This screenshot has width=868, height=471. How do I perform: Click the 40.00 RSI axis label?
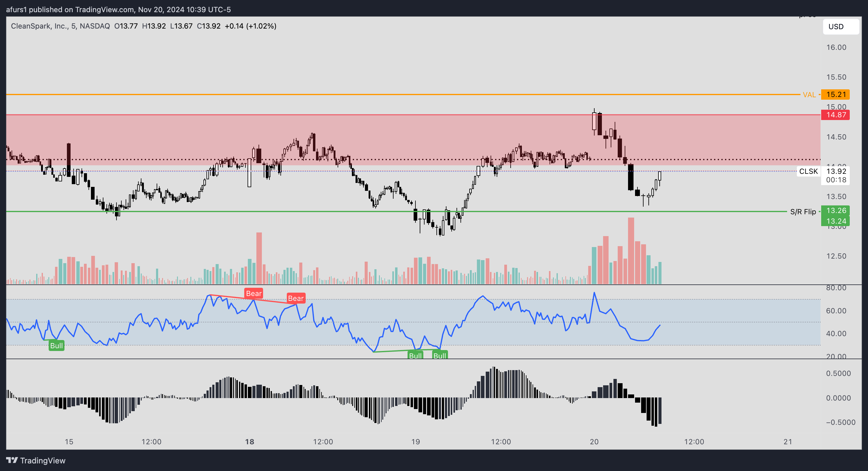836,334
